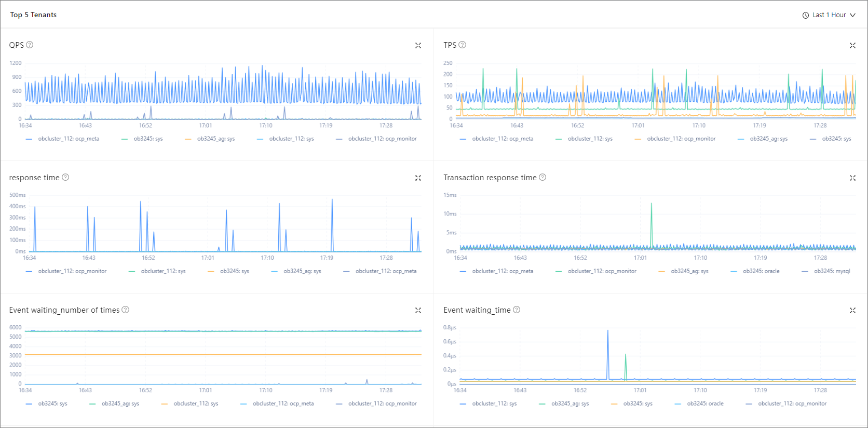Expand the QPS chart to fullscreen
This screenshot has height=428, width=868.
coord(418,46)
